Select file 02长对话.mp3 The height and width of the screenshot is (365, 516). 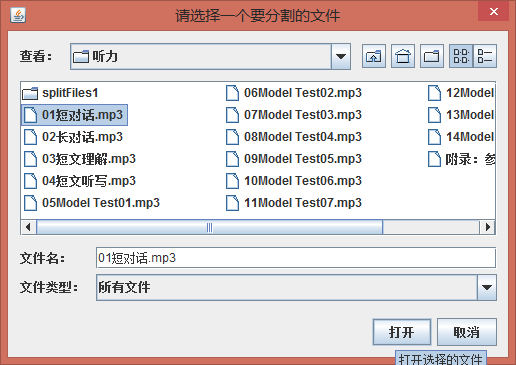coord(73,137)
